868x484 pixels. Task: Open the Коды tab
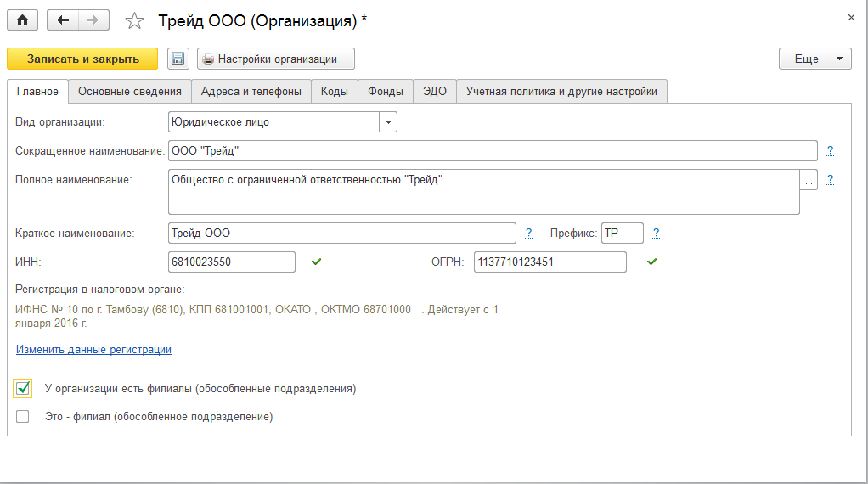(334, 91)
